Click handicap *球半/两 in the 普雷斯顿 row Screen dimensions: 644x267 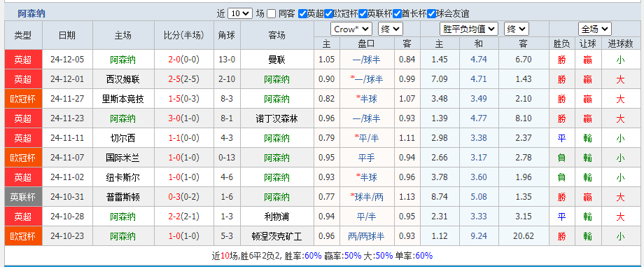tap(366, 198)
